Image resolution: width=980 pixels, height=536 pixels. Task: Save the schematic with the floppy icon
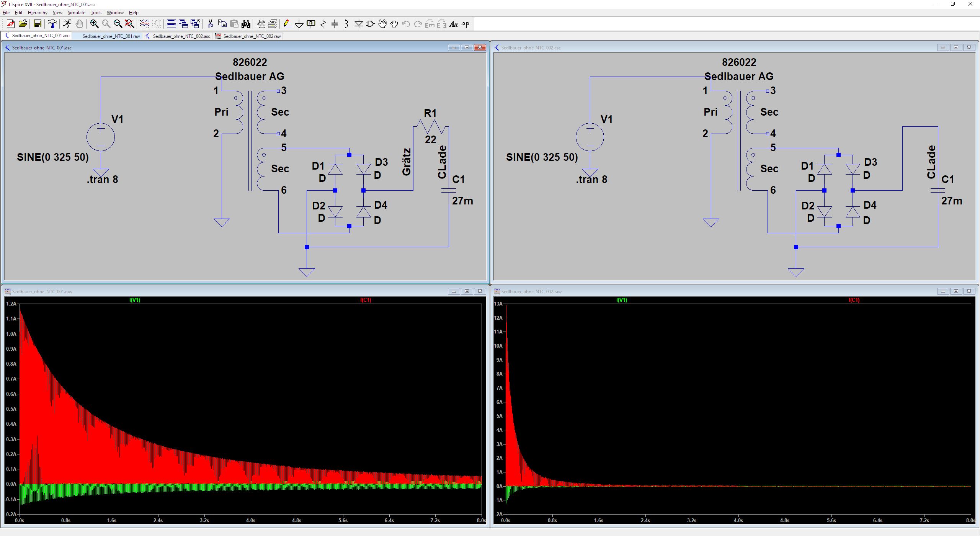coord(38,24)
